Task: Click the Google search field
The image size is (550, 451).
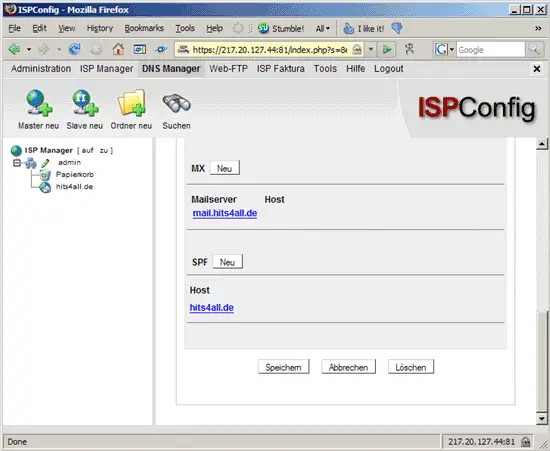Action: [x=490, y=49]
